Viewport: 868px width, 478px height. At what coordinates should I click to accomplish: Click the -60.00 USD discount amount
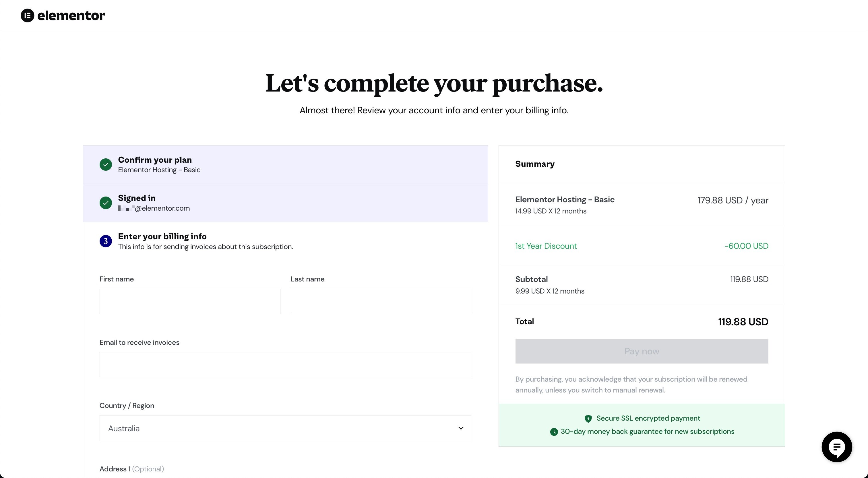746,246
